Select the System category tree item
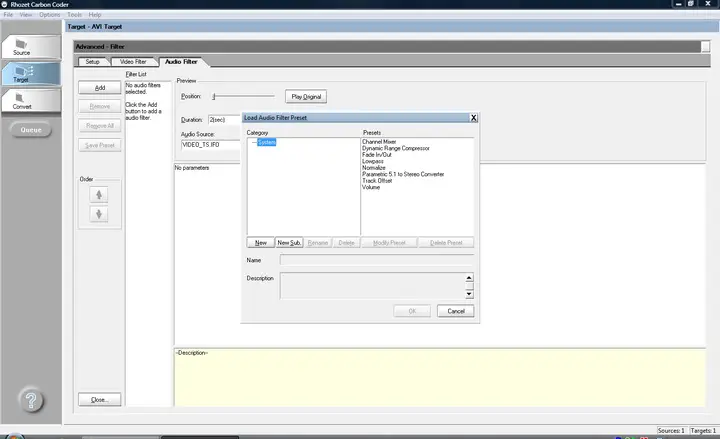Image resolution: width=720 pixels, height=439 pixels. tap(267, 142)
